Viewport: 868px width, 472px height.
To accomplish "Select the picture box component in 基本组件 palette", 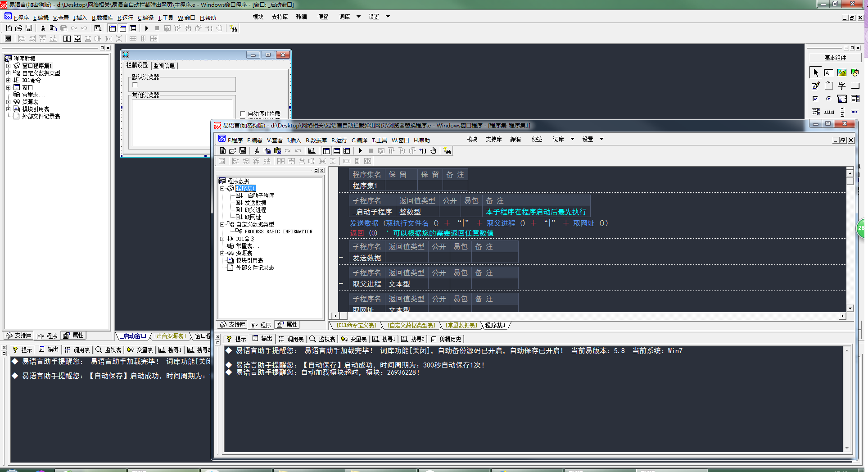I will click(841, 73).
